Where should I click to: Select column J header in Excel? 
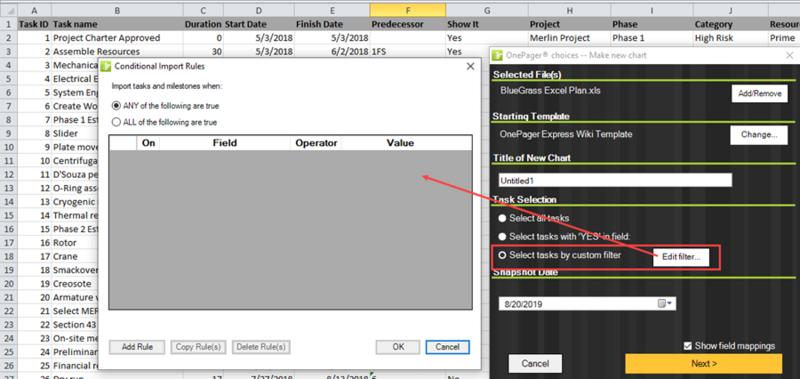point(731,10)
